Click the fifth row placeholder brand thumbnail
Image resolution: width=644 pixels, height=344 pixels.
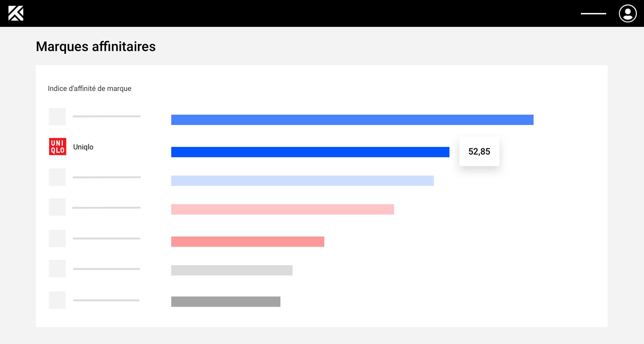57,239
